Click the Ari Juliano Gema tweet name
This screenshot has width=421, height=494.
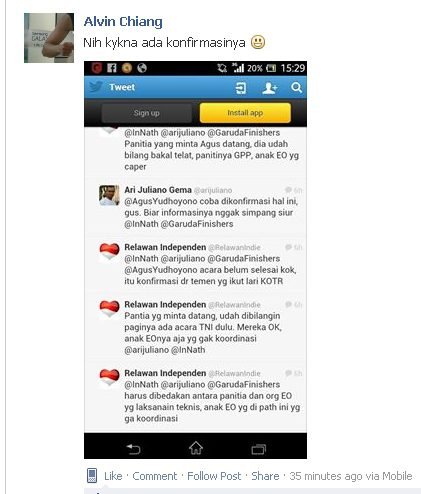[158, 190]
